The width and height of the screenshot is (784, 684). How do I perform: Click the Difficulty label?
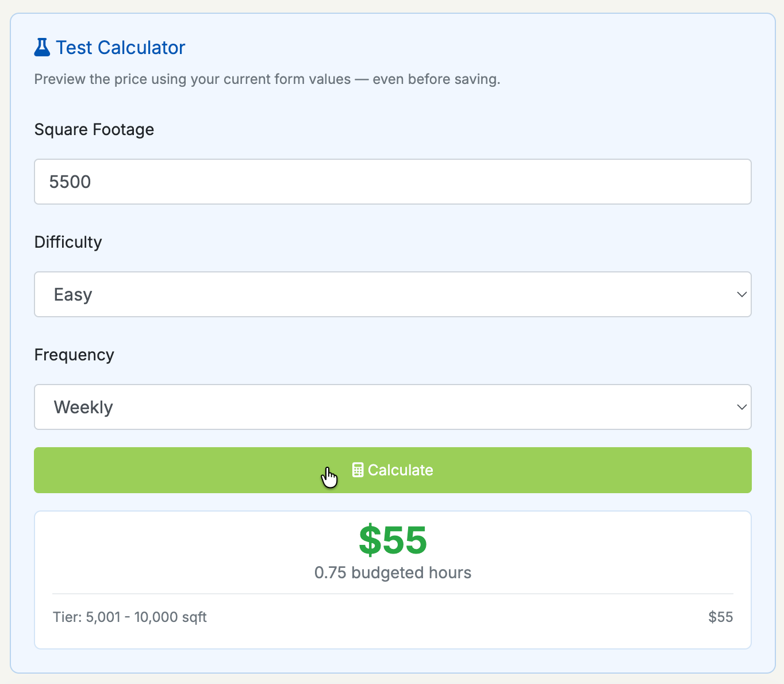(x=68, y=243)
